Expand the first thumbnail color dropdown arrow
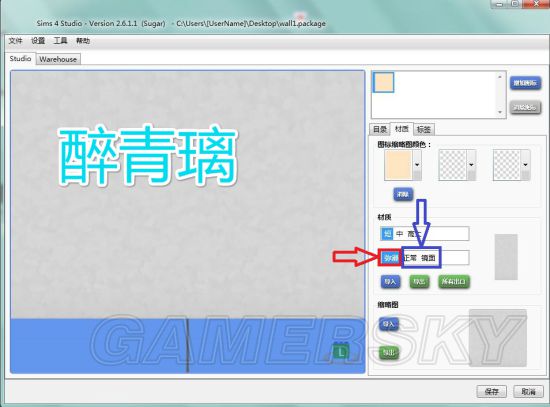 (x=417, y=165)
